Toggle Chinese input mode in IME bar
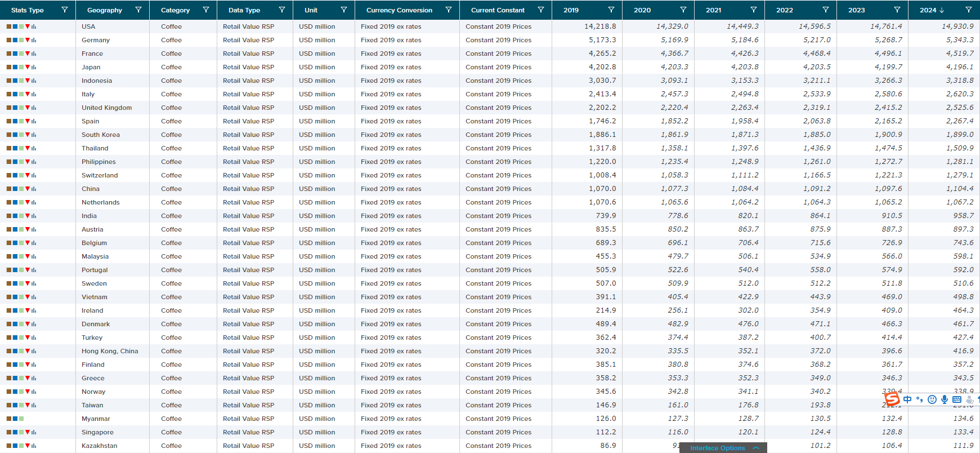Screen dimensions: 980x453 pyautogui.click(x=907, y=399)
